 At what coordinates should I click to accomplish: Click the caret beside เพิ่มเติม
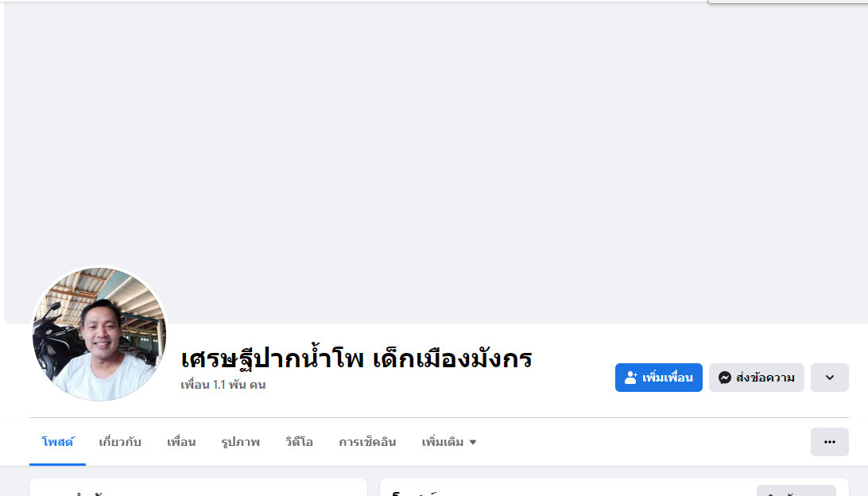473,442
